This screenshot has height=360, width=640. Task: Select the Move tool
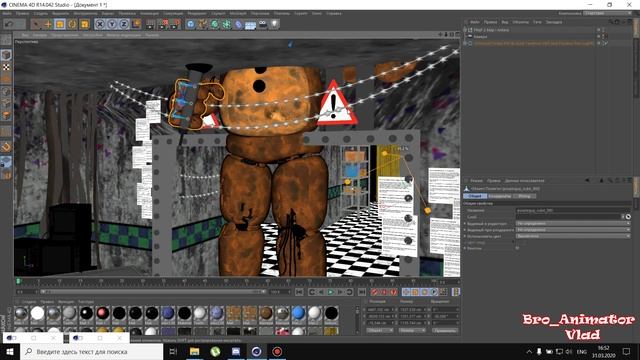[48, 24]
